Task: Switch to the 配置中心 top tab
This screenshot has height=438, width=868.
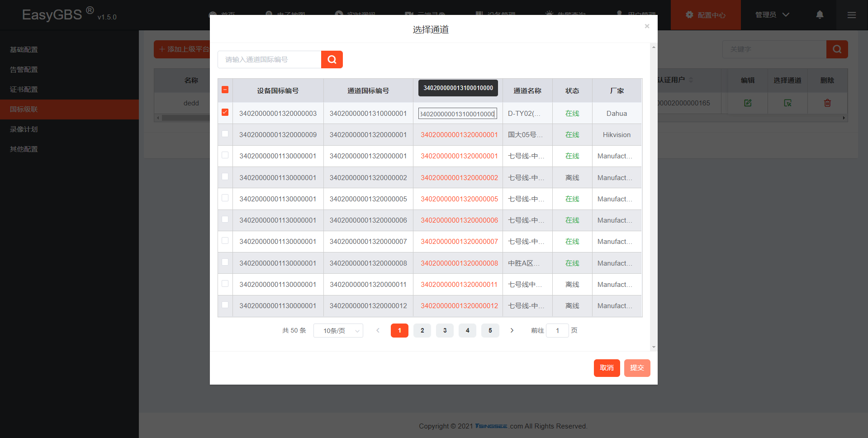Action: tap(706, 15)
